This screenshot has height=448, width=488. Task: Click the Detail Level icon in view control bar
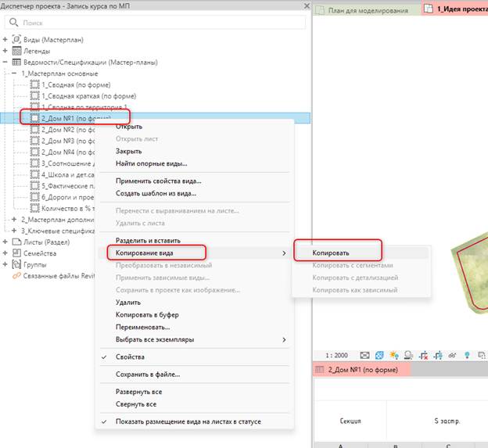click(x=364, y=355)
